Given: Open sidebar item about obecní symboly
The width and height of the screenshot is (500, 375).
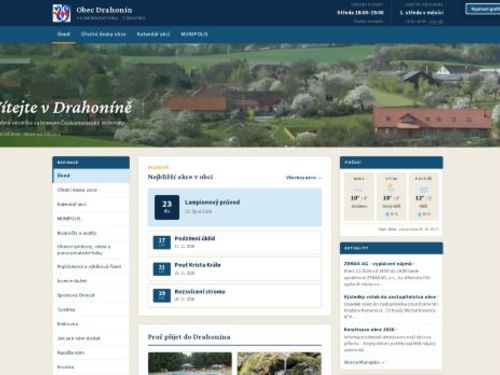Looking at the screenshot, I should 91,250.
